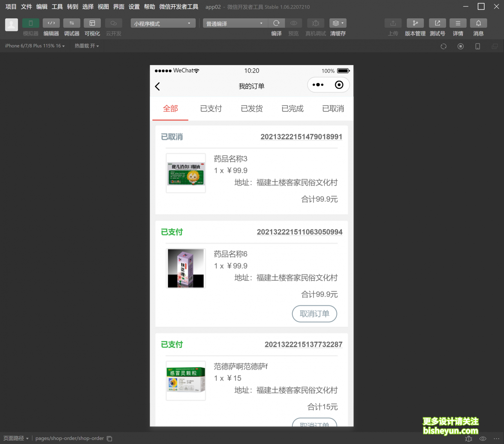Toggle the debugger panel icon

pos(72,23)
